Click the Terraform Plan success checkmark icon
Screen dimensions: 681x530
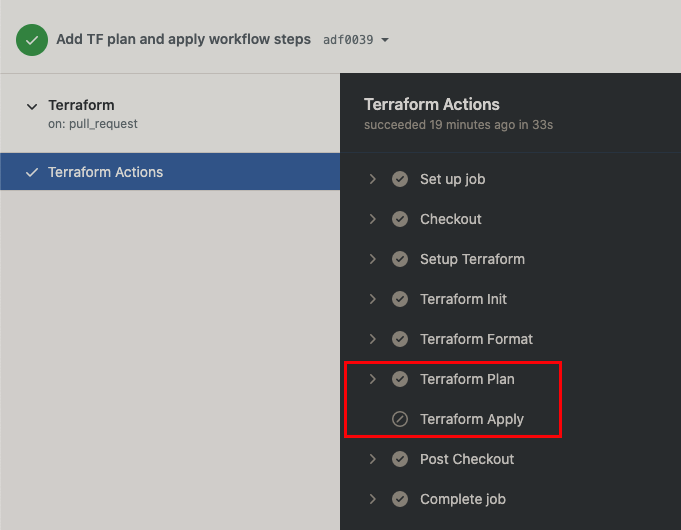[400, 379]
